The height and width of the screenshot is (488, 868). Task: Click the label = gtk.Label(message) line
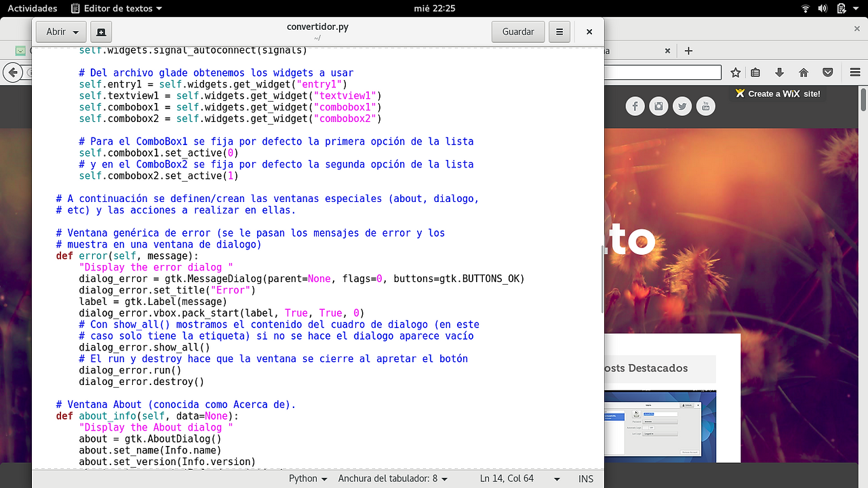pyautogui.click(x=153, y=302)
